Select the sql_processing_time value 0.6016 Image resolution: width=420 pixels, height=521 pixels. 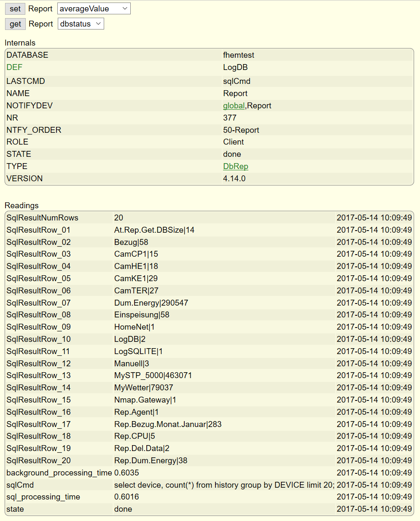coord(127,497)
